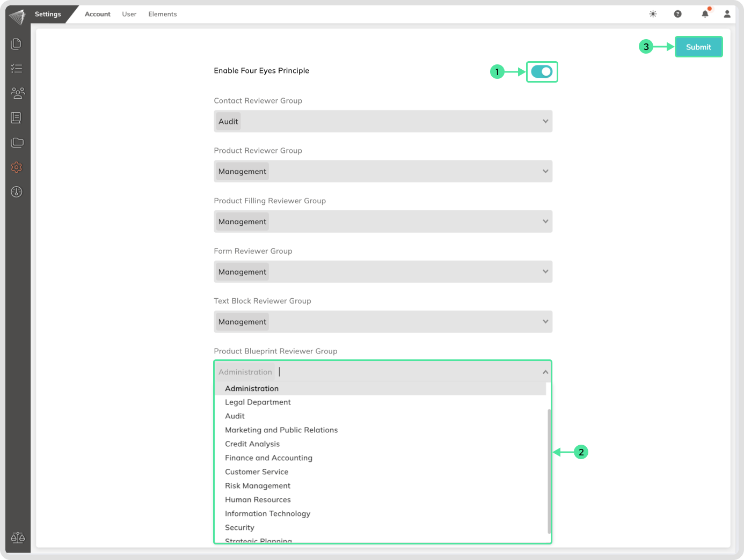Disable the Four Eyes Principle toggle
Image resolution: width=744 pixels, height=560 pixels.
click(x=542, y=71)
